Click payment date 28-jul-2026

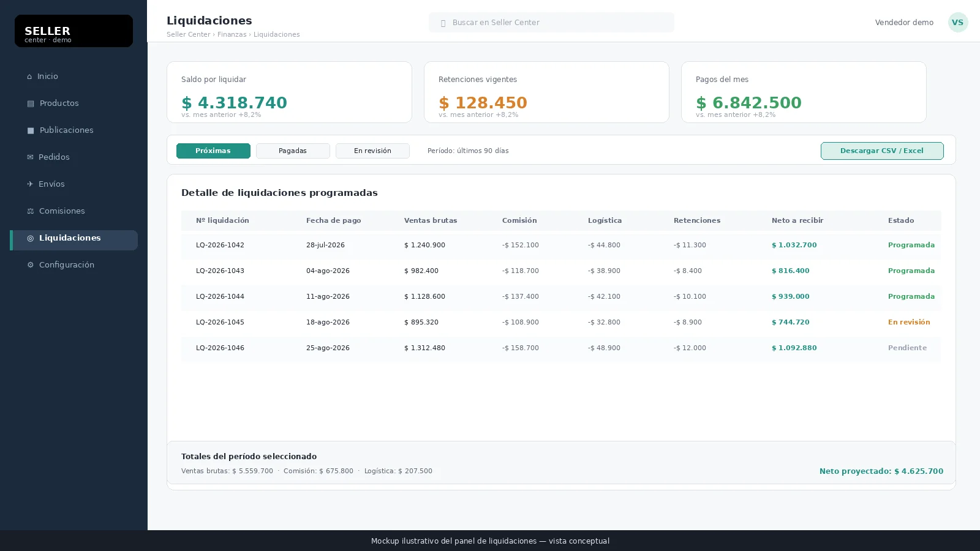(325, 245)
